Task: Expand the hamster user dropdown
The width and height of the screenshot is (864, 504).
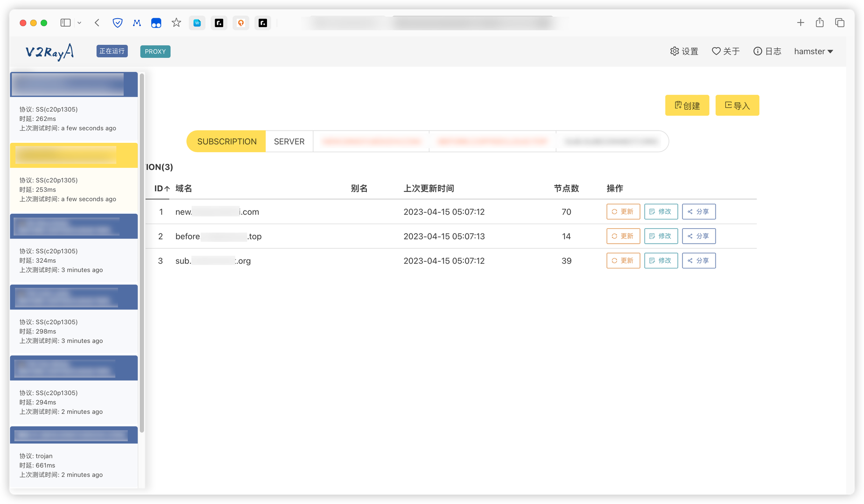Action: tap(814, 51)
